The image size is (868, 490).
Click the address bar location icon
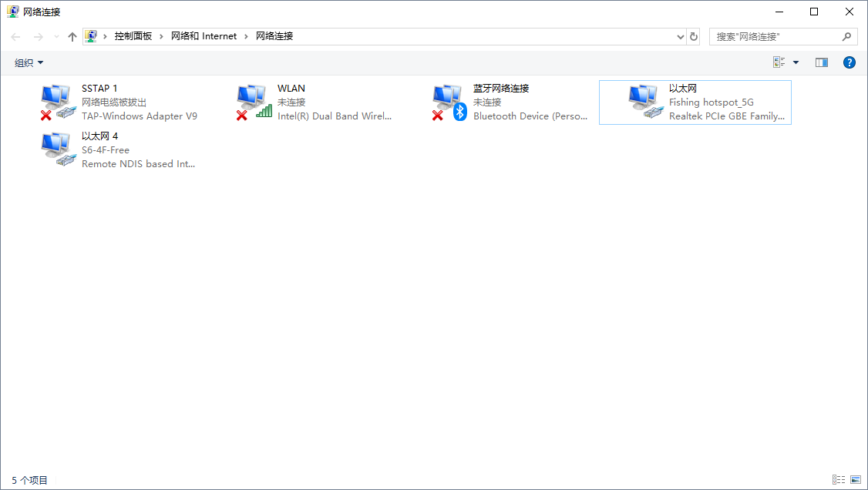91,36
